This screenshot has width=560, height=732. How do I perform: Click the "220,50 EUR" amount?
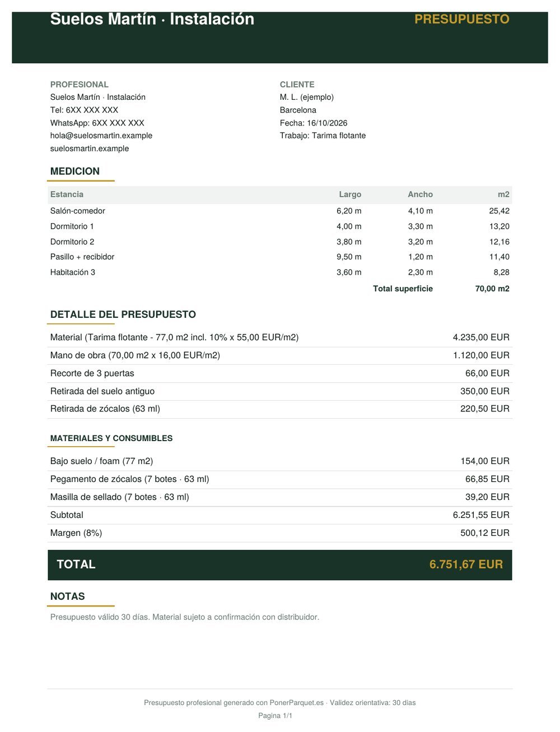(x=485, y=409)
